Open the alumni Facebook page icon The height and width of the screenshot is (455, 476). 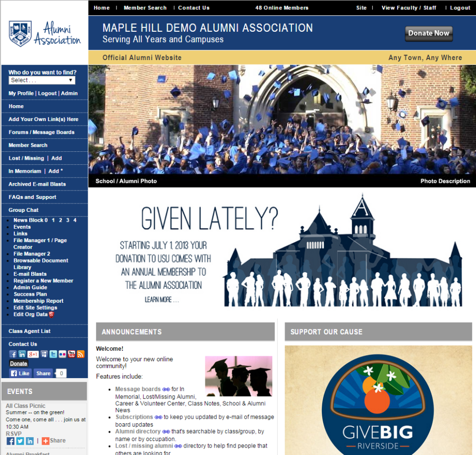(x=13, y=354)
